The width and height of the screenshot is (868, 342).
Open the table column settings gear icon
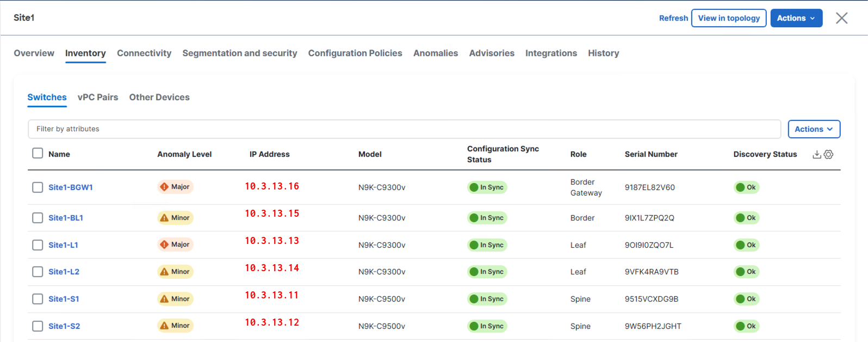[828, 155]
